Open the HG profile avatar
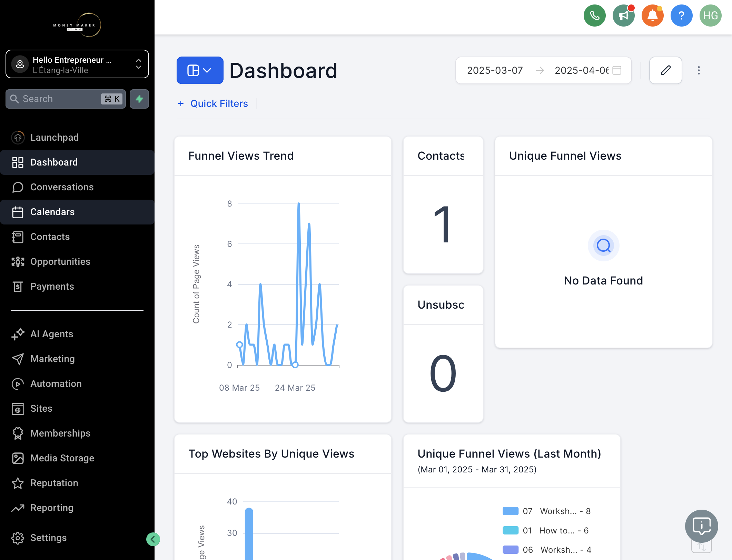This screenshot has width=732, height=560. [x=710, y=16]
